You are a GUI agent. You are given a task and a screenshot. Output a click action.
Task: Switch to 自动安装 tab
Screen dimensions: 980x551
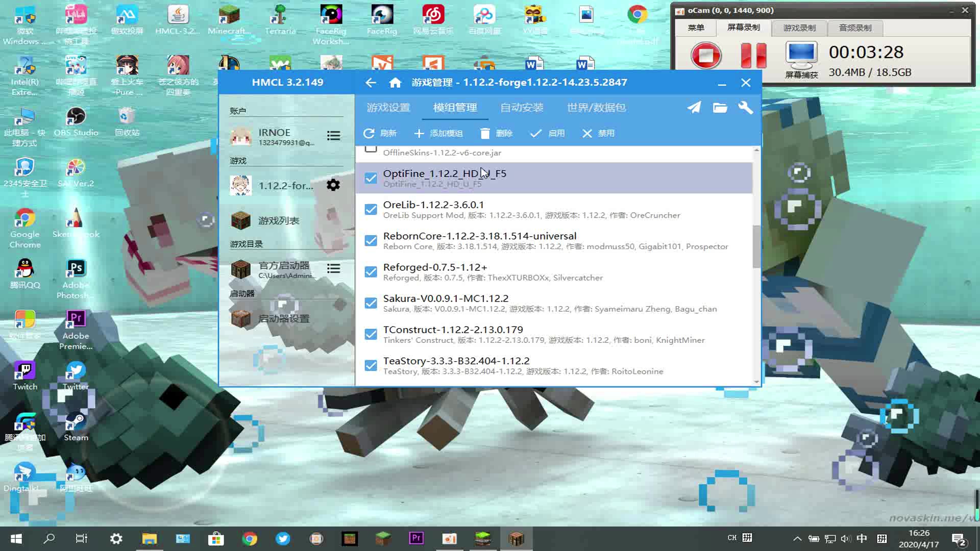(522, 108)
